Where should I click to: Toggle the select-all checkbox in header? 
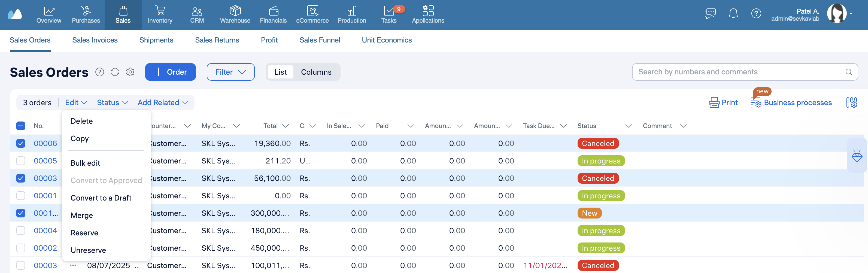click(20, 126)
